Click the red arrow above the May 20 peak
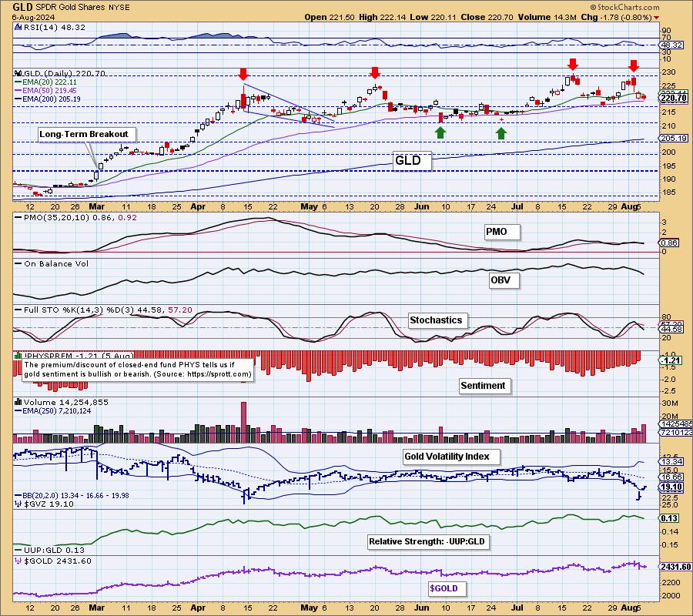Viewport: 693px width, 616px height. click(x=375, y=73)
